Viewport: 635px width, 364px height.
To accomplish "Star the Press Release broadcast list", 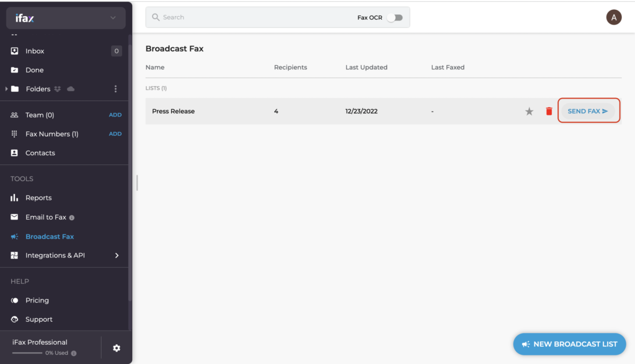I will point(529,112).
